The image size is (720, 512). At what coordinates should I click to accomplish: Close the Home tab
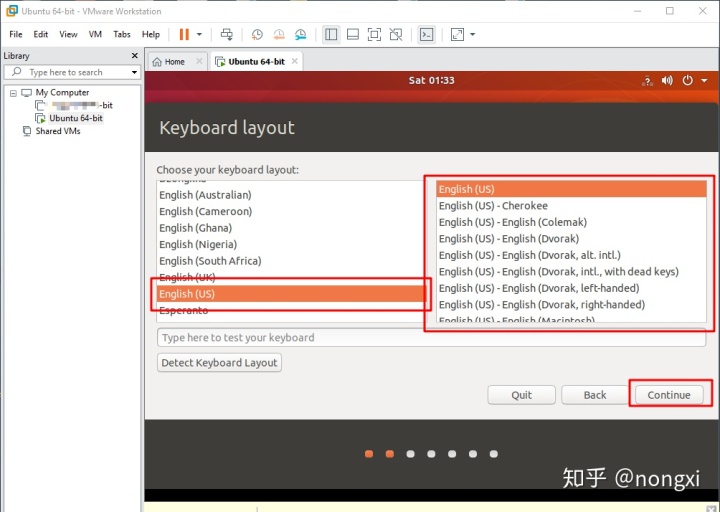(199, 61)
